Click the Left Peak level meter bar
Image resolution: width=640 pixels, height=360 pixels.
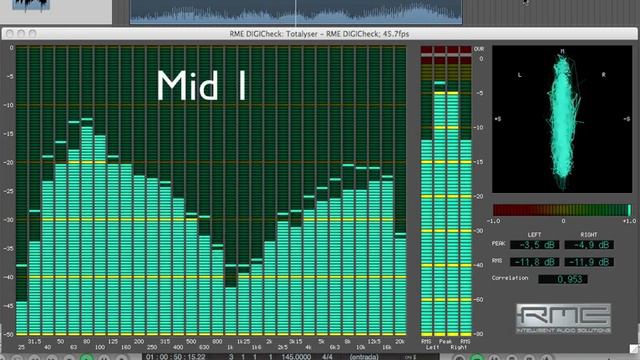[x=439, y=213]
